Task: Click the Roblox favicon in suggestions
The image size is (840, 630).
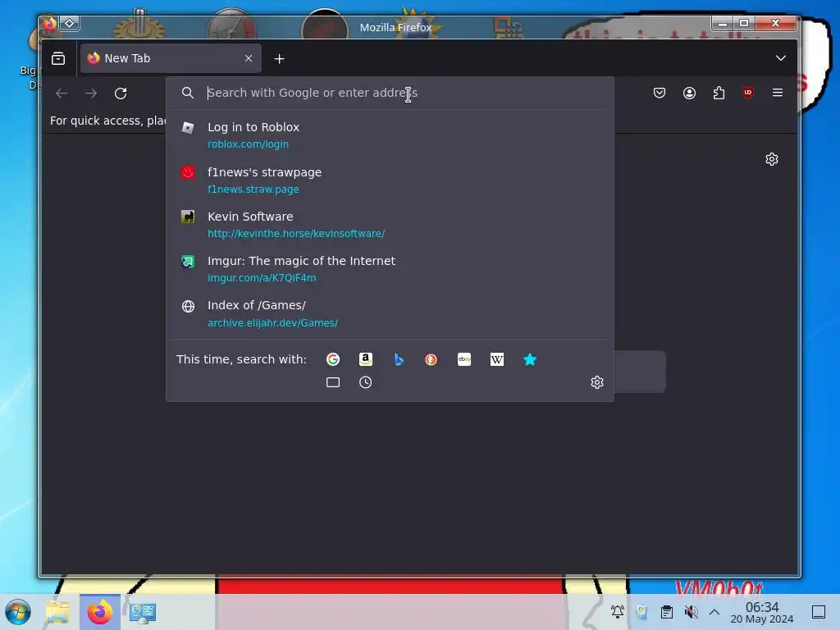Action: point(188,127)
